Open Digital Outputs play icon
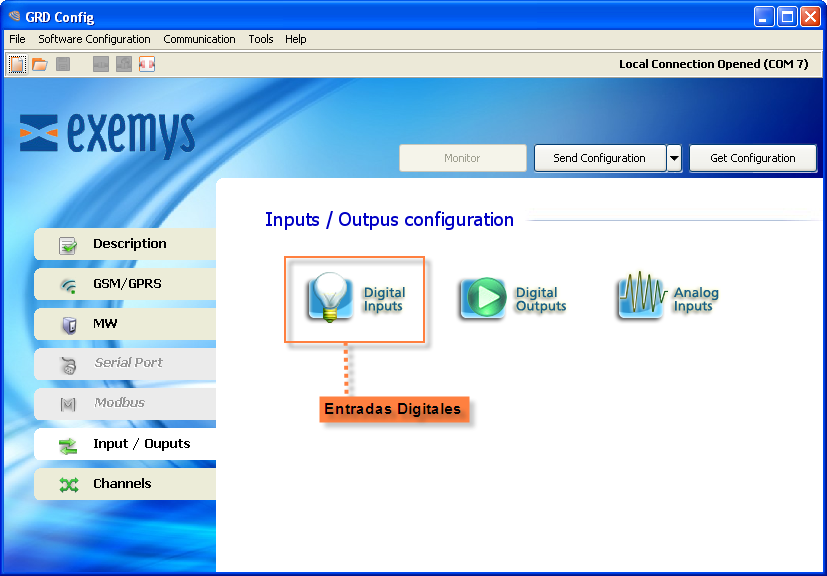Image resolution: width=827 pixels, height=576 pixels. coord(482,298)
